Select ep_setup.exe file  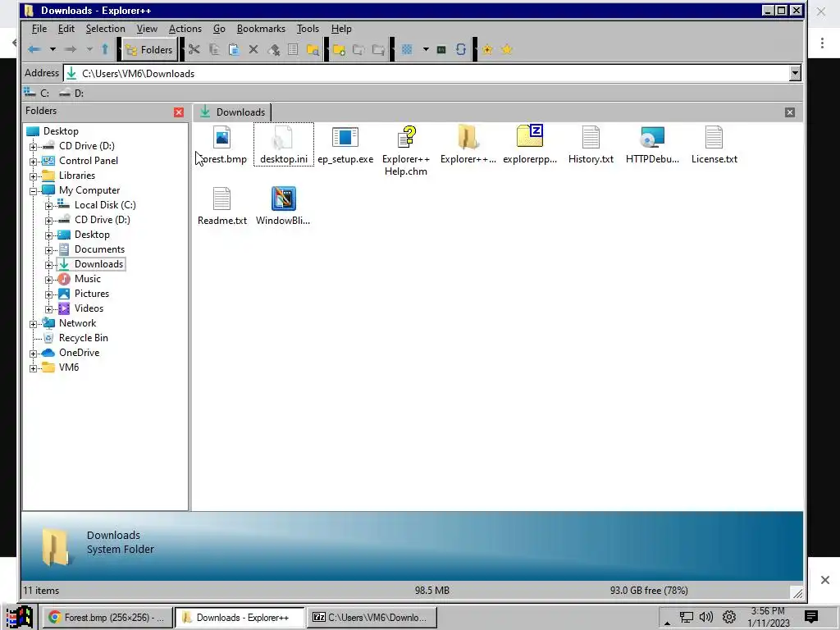(x=345, y=144)
